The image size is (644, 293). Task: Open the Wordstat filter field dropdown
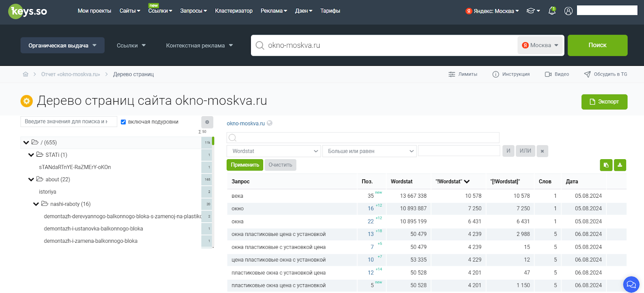coord(274,151)
